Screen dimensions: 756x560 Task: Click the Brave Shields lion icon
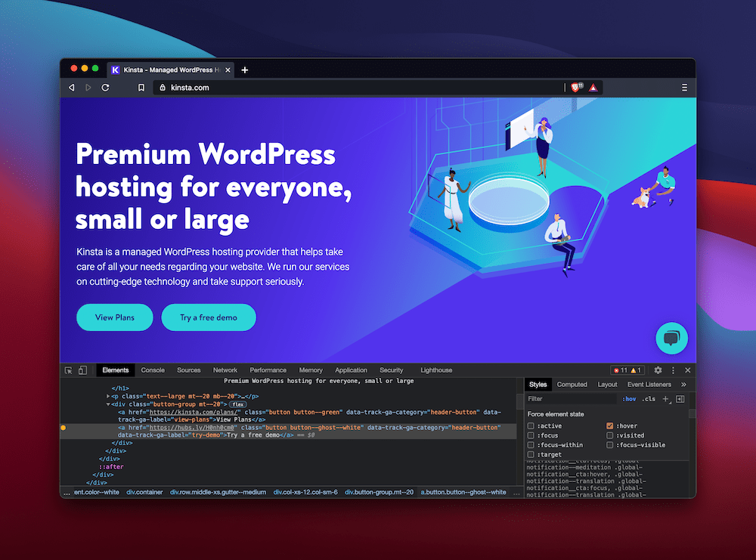[x=576, y=88]
